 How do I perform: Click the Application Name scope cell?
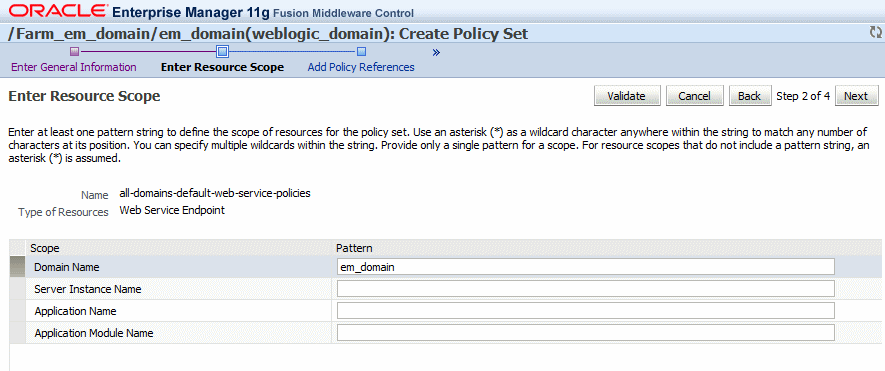(x=178, y=311)
